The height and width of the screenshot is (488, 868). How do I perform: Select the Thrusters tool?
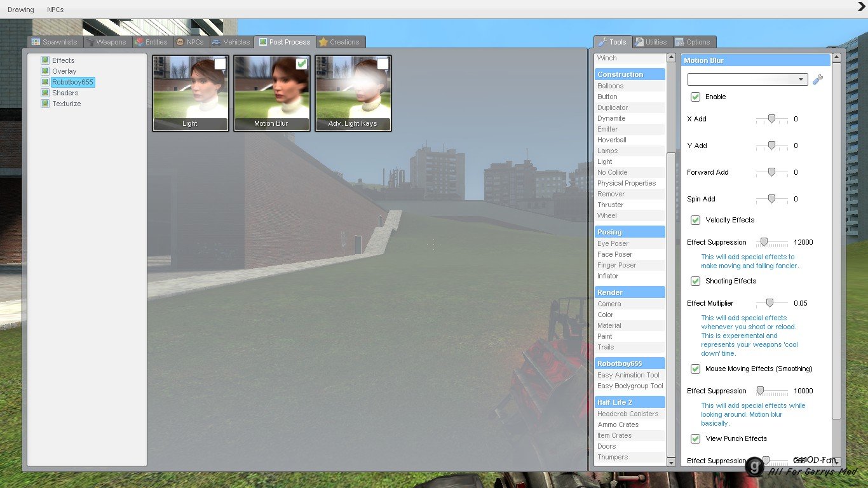(x=630, y=205)
